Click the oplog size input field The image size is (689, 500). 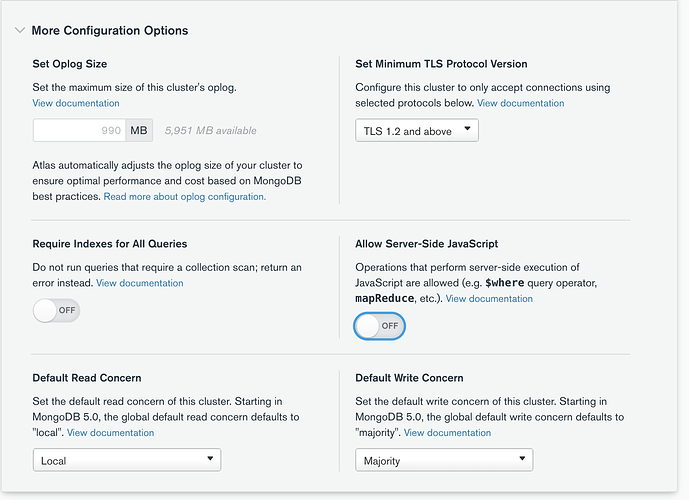(79, 131)
